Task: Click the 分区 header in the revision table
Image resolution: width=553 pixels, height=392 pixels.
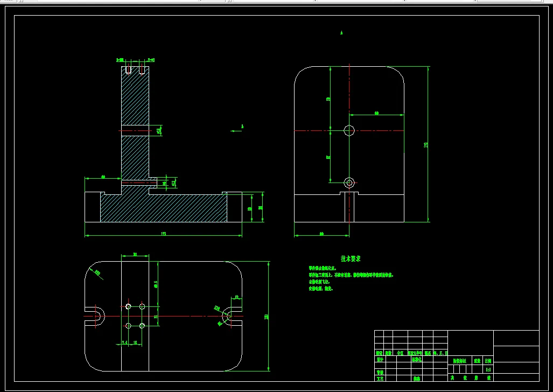Action: pos(400,353)
